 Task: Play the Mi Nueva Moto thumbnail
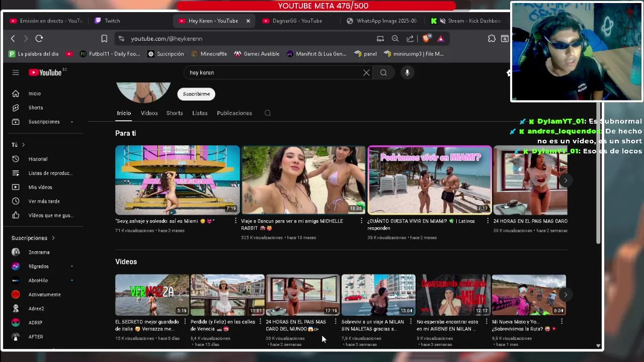(529, 295)
